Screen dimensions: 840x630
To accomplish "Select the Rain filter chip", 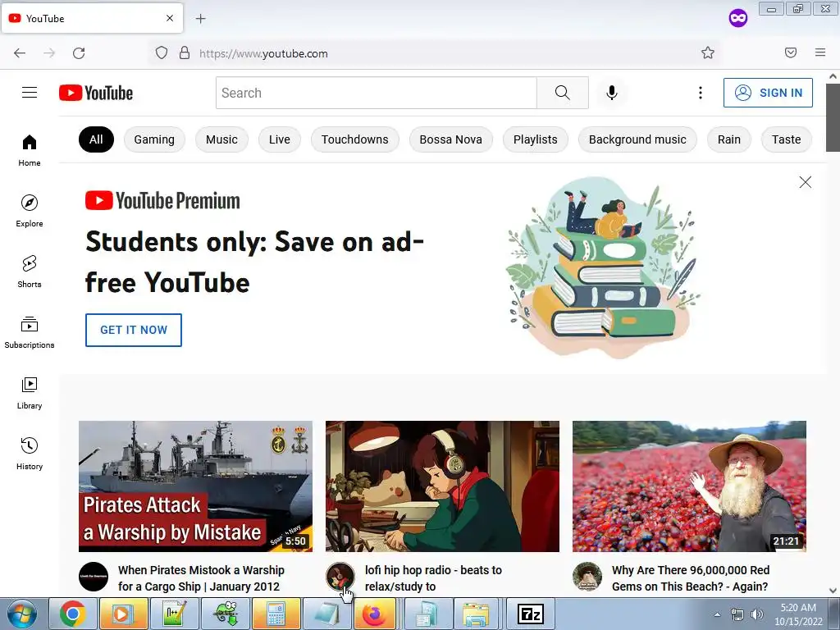I will 729,139.
